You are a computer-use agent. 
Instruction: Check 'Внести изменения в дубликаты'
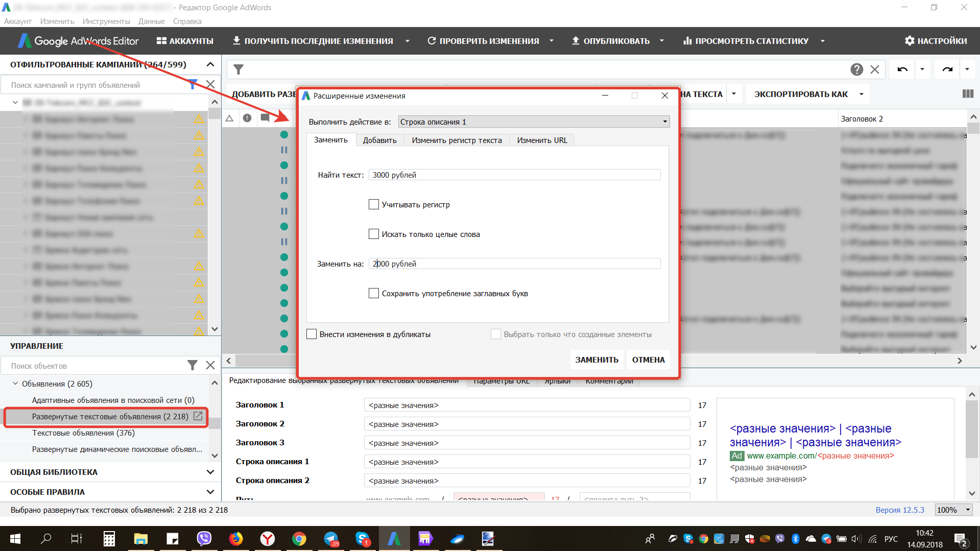(312, 334)
